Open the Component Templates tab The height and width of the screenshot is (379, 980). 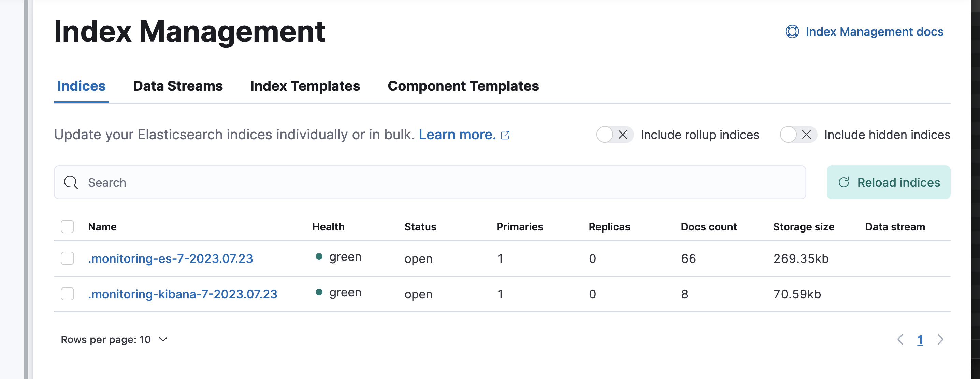click(x=463, y=86)
